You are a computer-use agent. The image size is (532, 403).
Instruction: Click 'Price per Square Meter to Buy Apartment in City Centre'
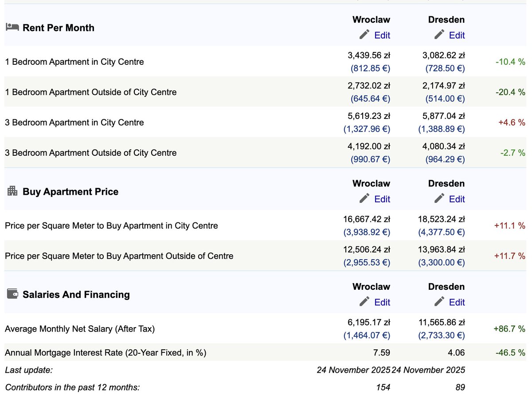coord(111,226)
